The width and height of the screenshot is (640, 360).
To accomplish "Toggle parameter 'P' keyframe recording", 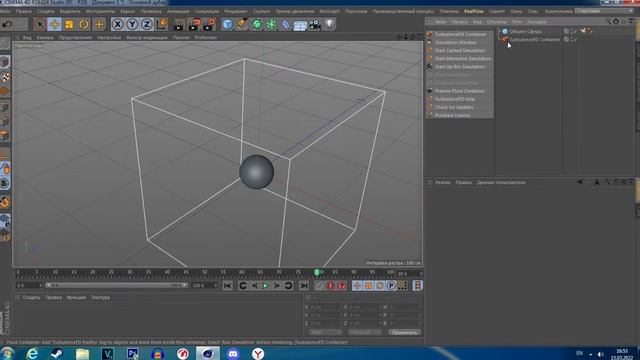I will tap(391, 286).
